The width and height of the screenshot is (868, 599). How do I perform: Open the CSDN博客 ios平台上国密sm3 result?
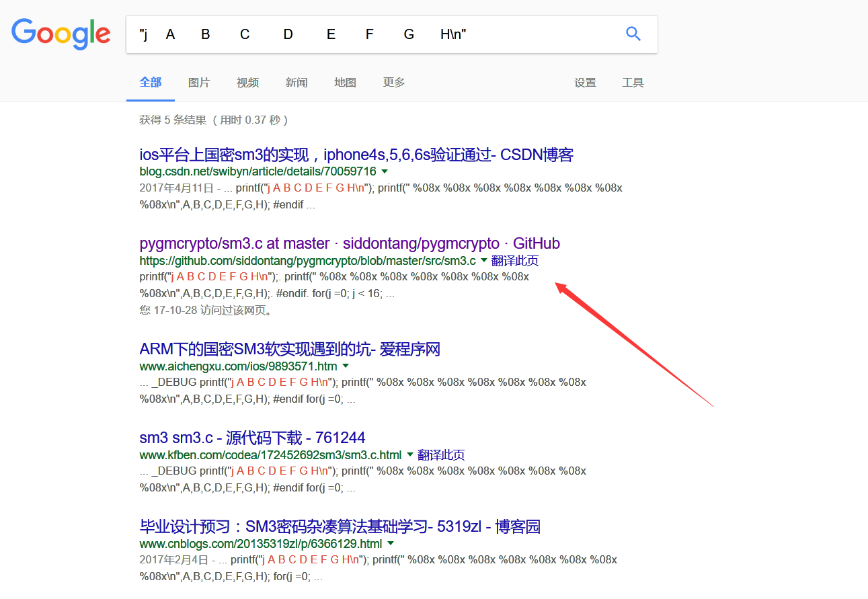click(x=356, y=155)
